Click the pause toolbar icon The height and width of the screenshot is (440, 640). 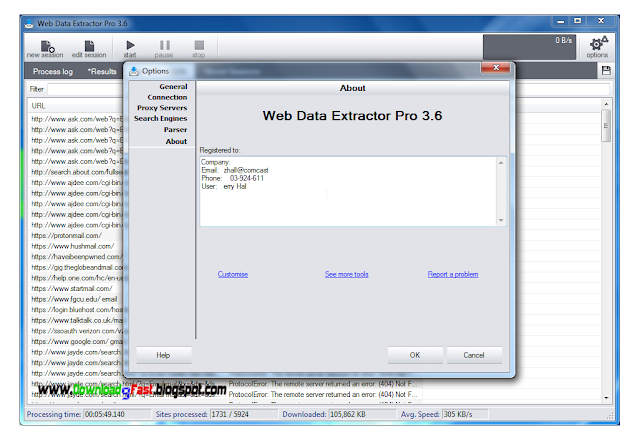(x=164, y=49)
